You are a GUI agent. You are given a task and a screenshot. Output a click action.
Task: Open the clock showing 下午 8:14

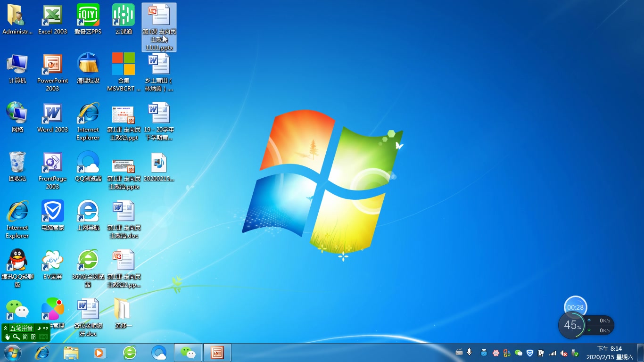[609, 353]
